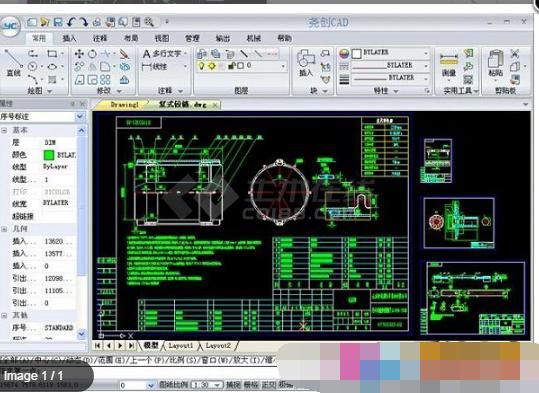Toggle the layer lock padlock icon
This screenshot has width=539, height=393.
(x=232, y=65)
